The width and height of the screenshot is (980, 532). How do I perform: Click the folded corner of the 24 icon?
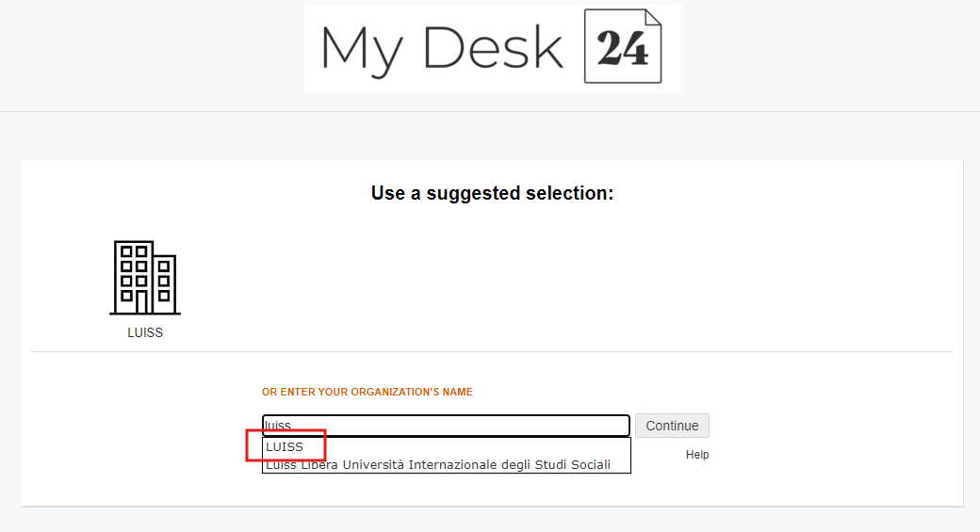coord(653,18)
